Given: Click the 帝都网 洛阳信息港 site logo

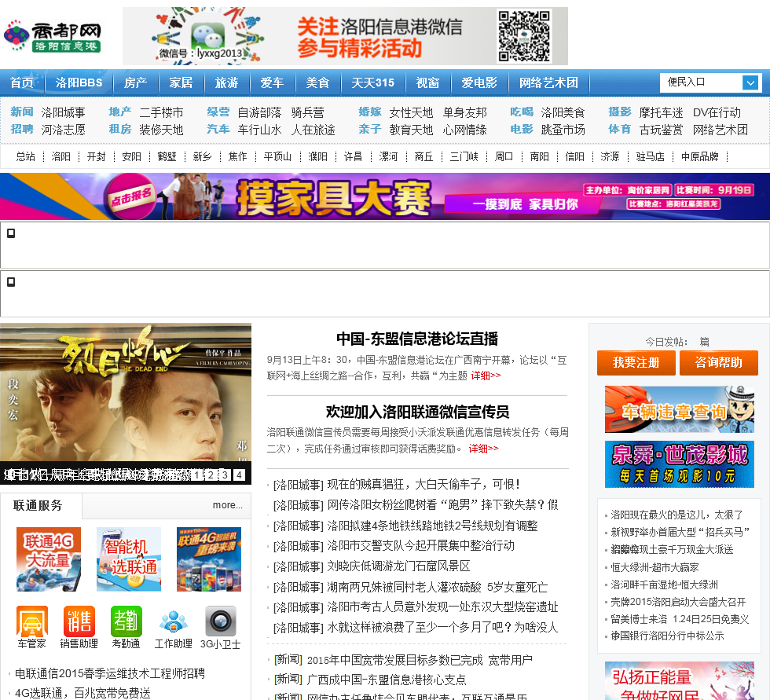Looking at the screenshot, I should pyautogui.click(x=53, y=36).
